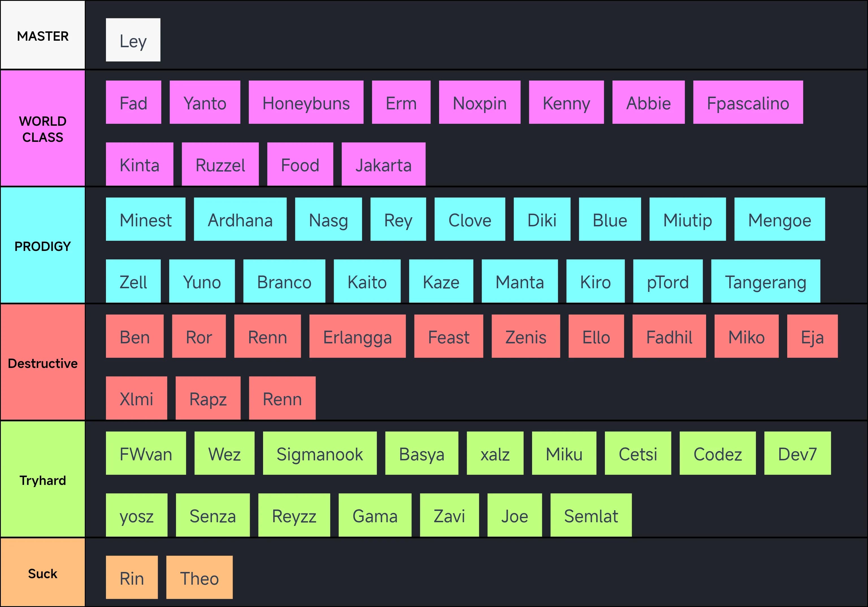Choose the pTord tile

[668, 281]
